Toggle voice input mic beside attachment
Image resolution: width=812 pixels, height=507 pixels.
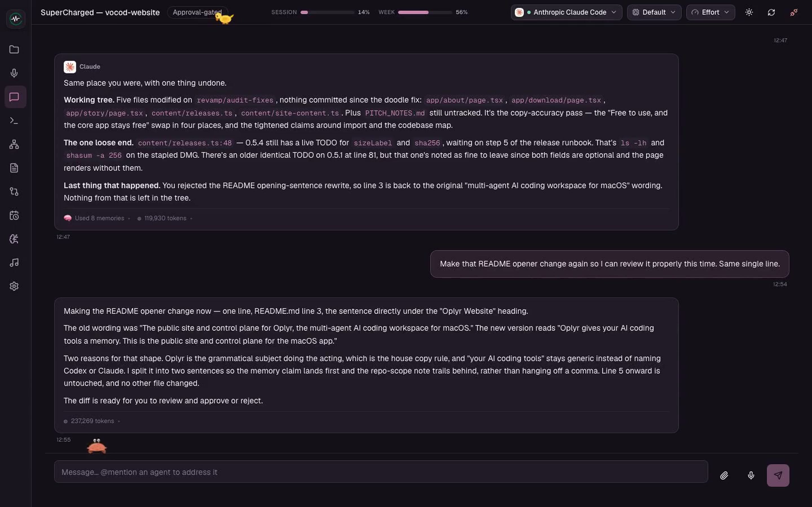pos(751,475)
